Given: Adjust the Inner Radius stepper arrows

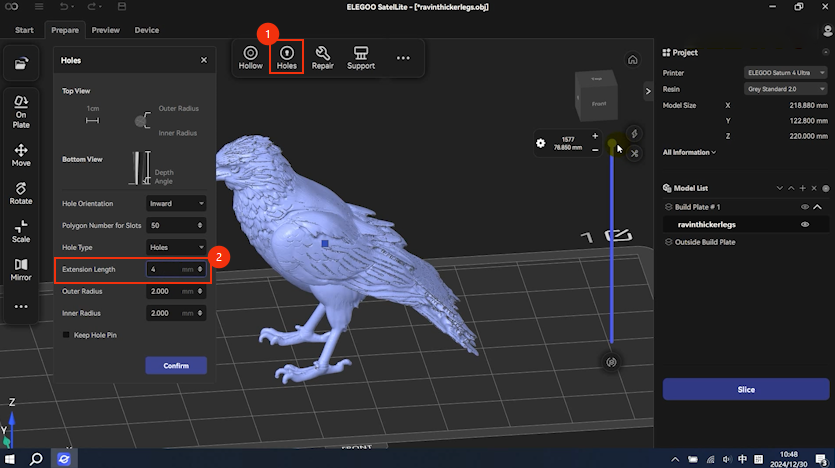Looking at the screenshot, I should tap(200, 313).
